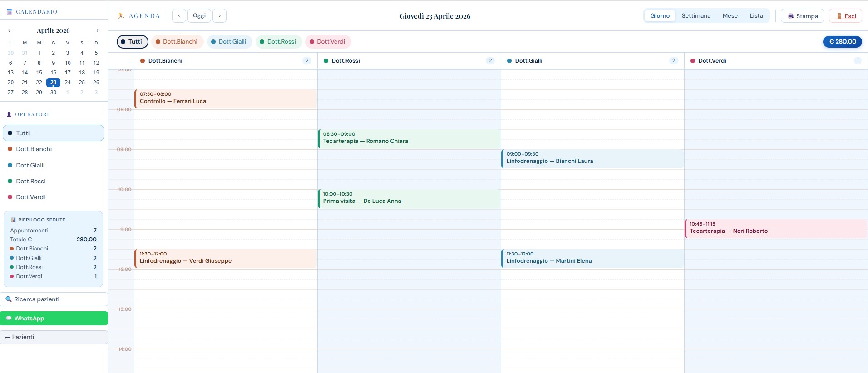Image resolution: width=868 pixels, height=373 pixels.
Task: Toggle the Tutti filter chip
Action: click(x=133, y=41)
